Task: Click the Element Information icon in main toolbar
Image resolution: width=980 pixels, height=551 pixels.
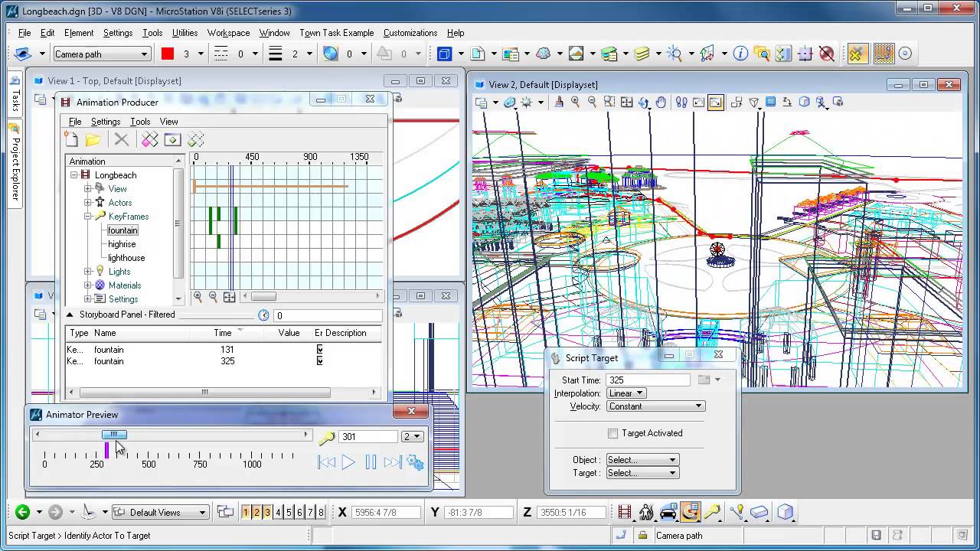Action: 740,54
